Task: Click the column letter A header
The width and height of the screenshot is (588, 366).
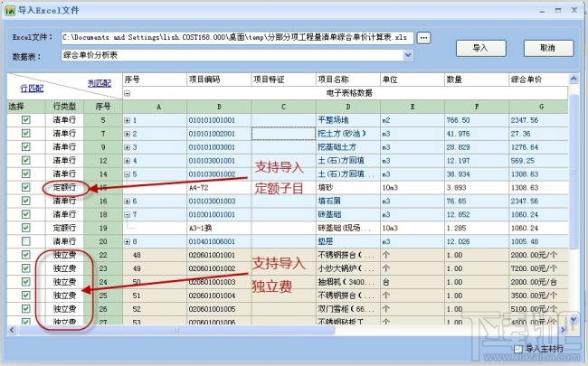Action: pyautogui.click(x=155, y=107)
